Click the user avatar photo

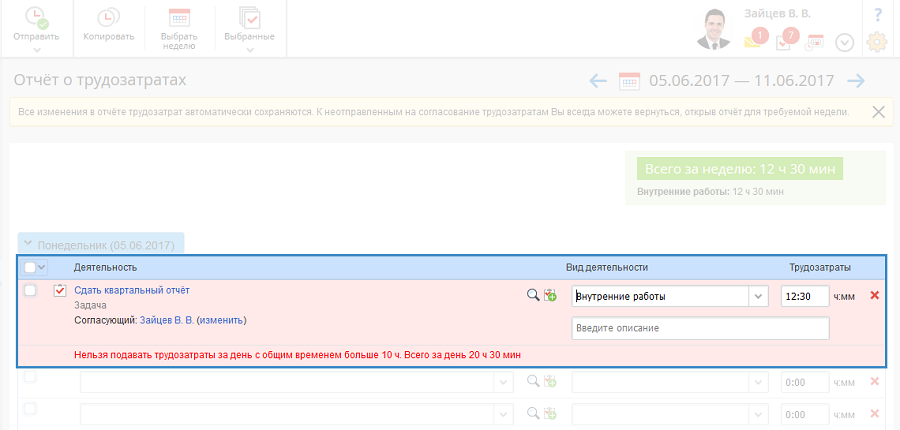(x=713, y=29)
